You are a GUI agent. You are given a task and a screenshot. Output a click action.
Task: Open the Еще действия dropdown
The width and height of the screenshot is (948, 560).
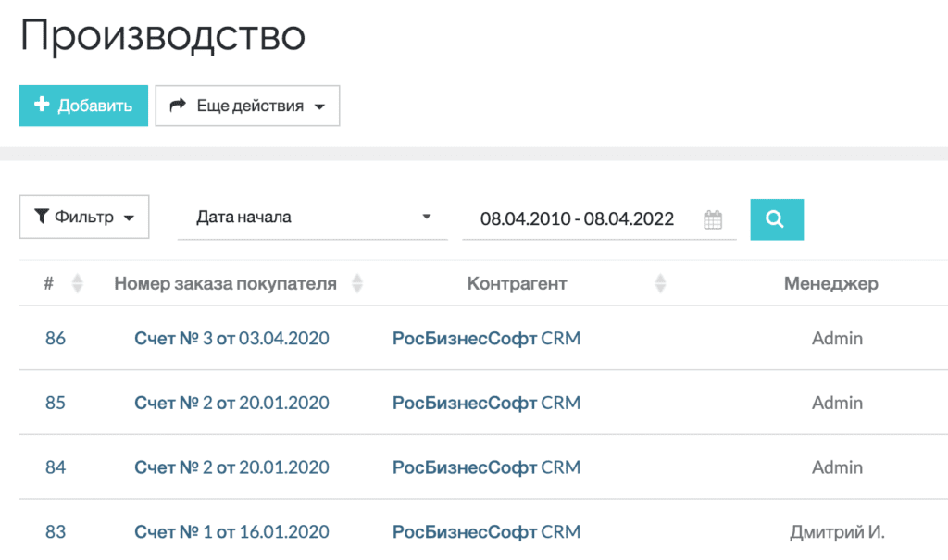(246, 105)
